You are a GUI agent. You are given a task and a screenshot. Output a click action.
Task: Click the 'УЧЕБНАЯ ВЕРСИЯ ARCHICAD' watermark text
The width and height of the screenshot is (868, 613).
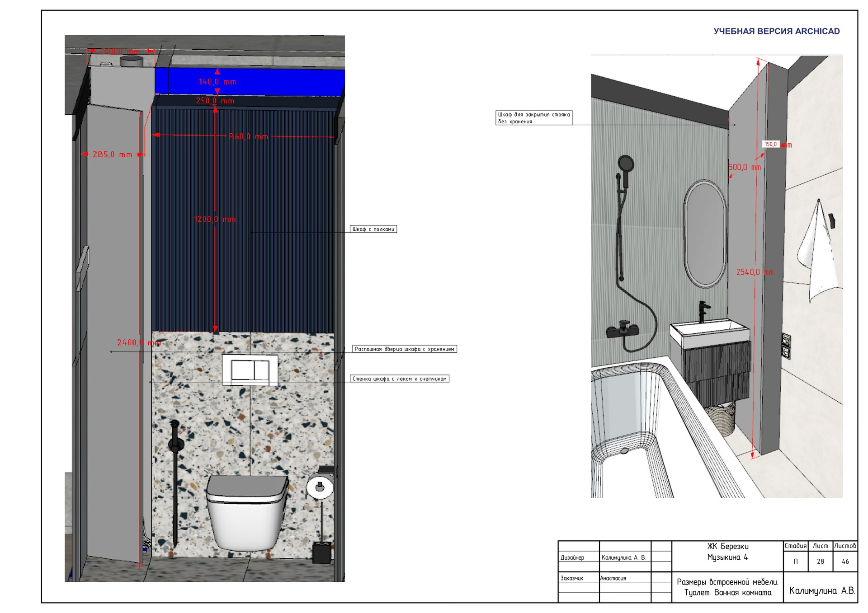(776, 31)
